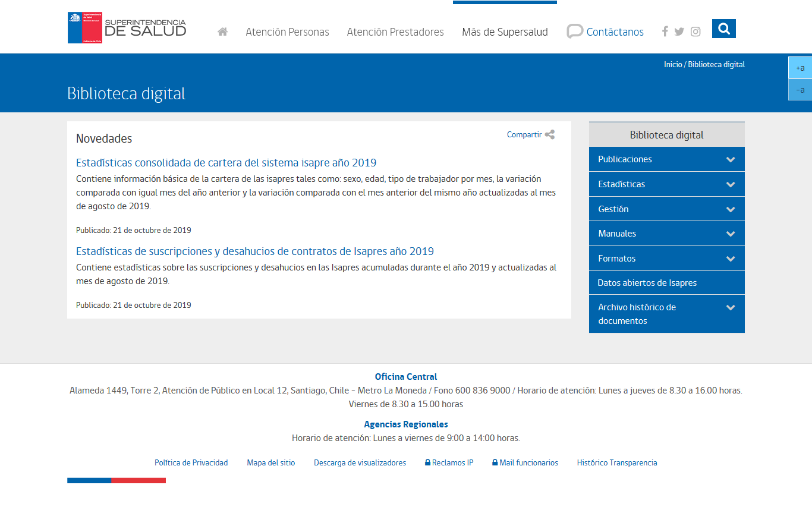Click Agencias Regionales heading link
The image size is (812, 510).
coord(406,424)
